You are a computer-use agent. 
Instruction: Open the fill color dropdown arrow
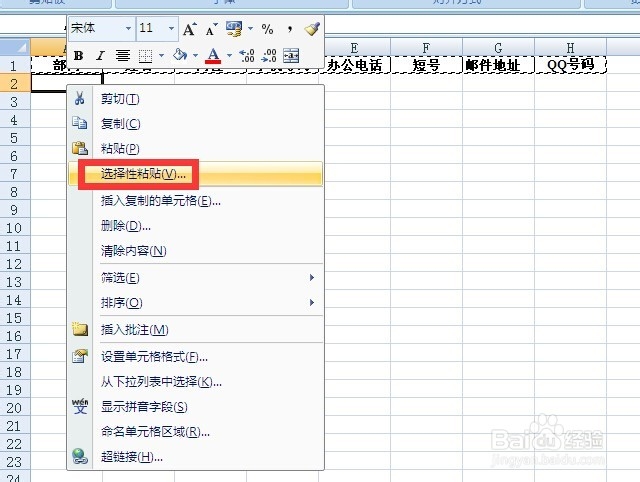(x=195, y=55)
